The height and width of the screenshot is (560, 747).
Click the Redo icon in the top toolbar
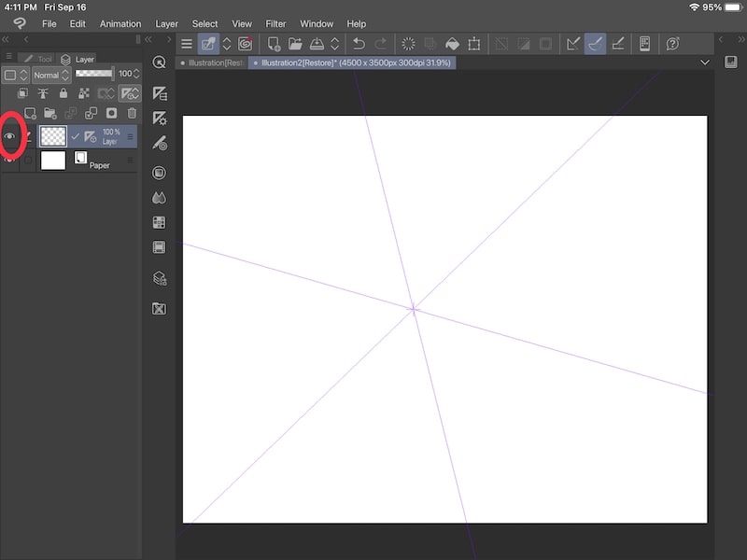381,43
